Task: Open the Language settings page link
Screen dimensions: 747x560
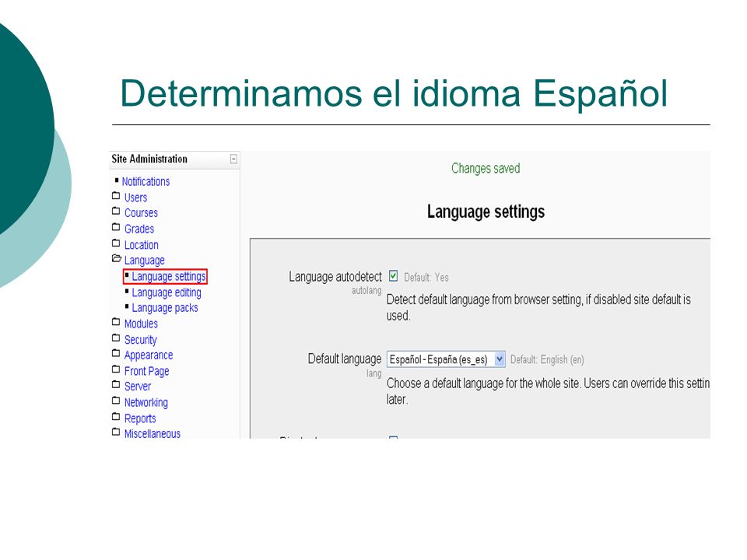Action: pos(169,277)
